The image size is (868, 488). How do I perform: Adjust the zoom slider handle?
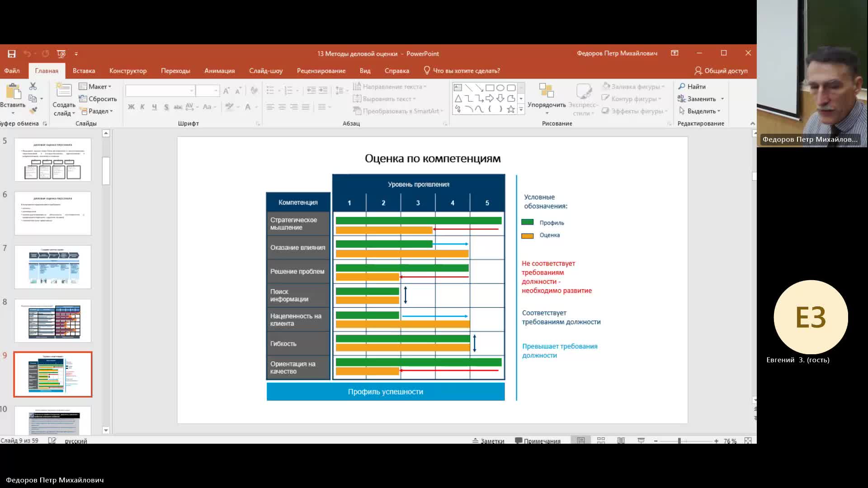679,441
